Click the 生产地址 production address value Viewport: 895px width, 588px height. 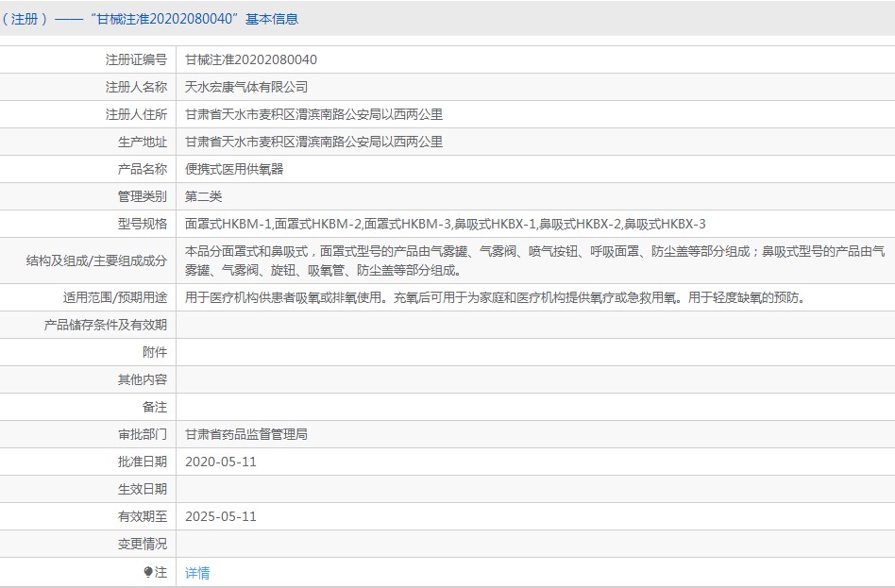tap(313, 142)
